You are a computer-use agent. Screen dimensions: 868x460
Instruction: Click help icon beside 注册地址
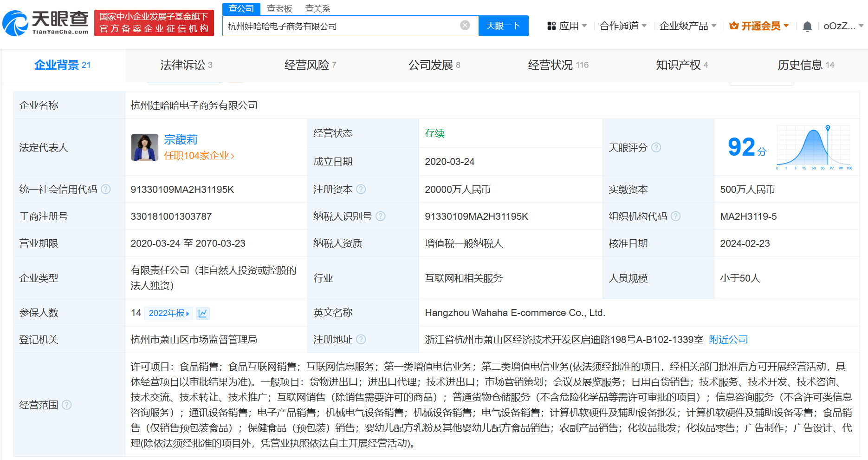[x=361, y=340]
